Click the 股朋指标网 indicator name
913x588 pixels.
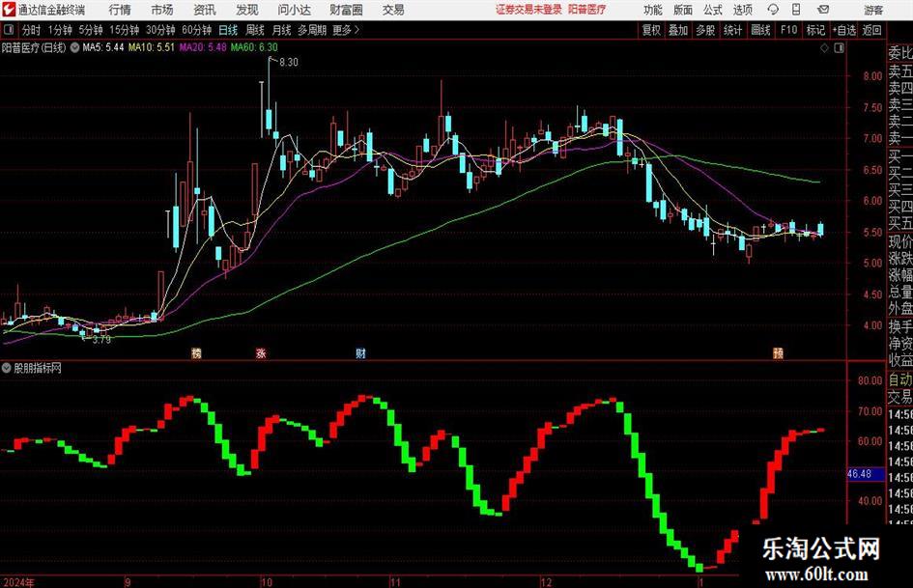pyautogui.click(x=38, y=368)
